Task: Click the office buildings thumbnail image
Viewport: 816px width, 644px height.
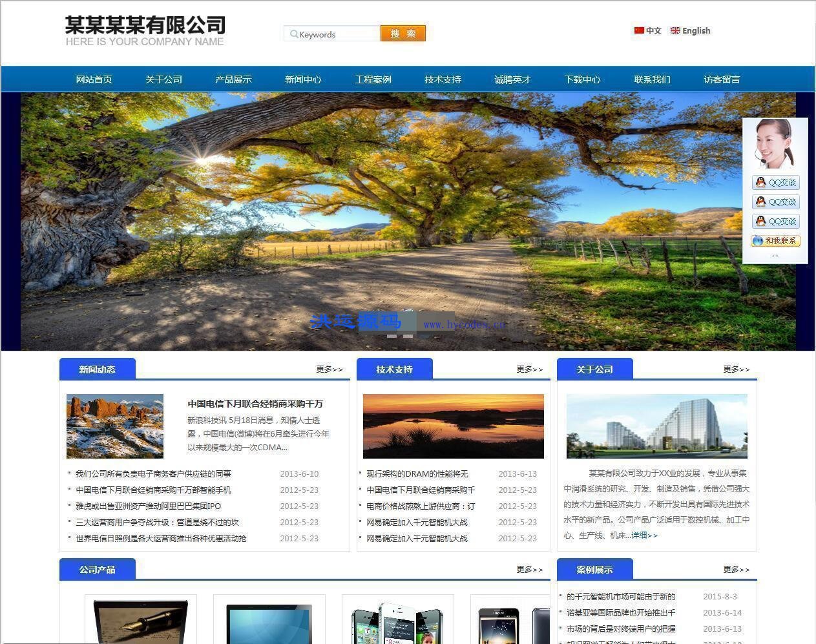Action: pos(657,426)
